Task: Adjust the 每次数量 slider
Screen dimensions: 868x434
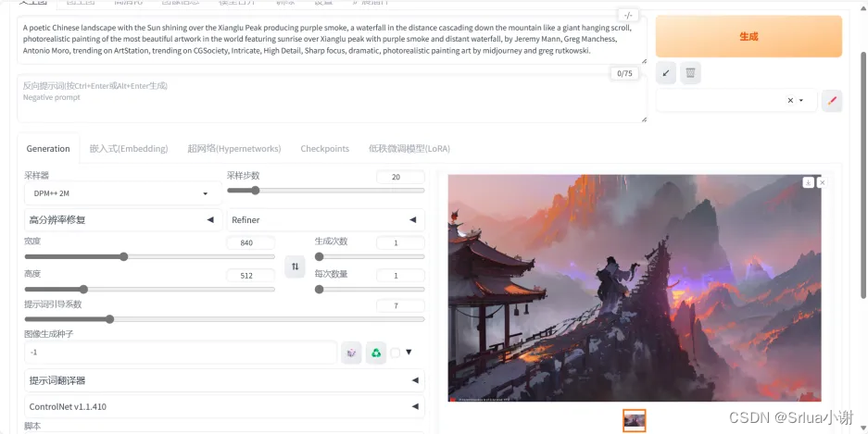Action: pos(370,289)
